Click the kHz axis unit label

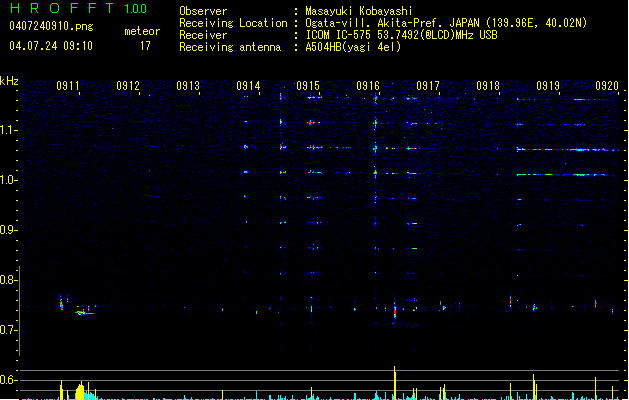(9, 81)
